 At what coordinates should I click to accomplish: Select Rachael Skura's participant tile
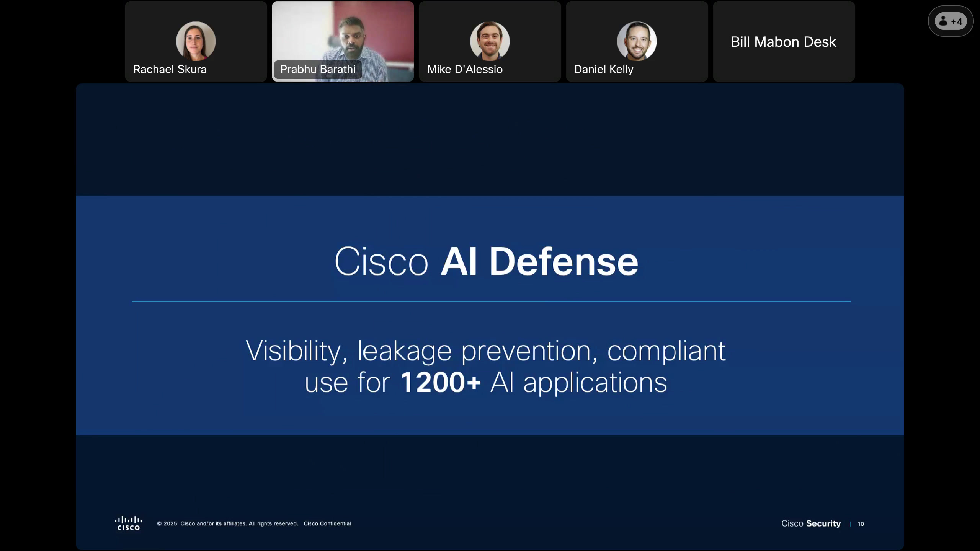(x=196, y=41)
